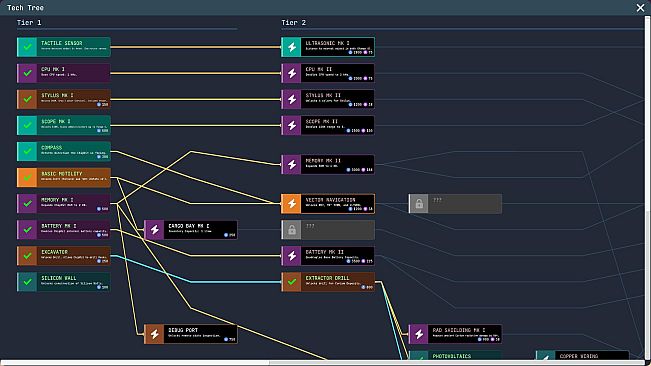Select the Photovoltaics tech label
This screenshot has width=651, height=366.
click(452, 356)
